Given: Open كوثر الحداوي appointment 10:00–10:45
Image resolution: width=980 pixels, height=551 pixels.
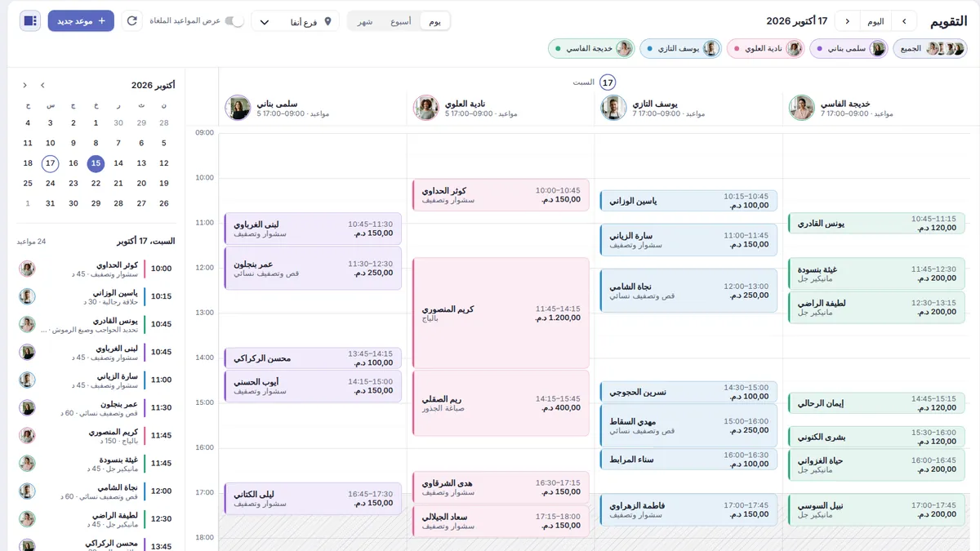Looking at the screenshot, I should pyautogui.click(x=501, y=195).
